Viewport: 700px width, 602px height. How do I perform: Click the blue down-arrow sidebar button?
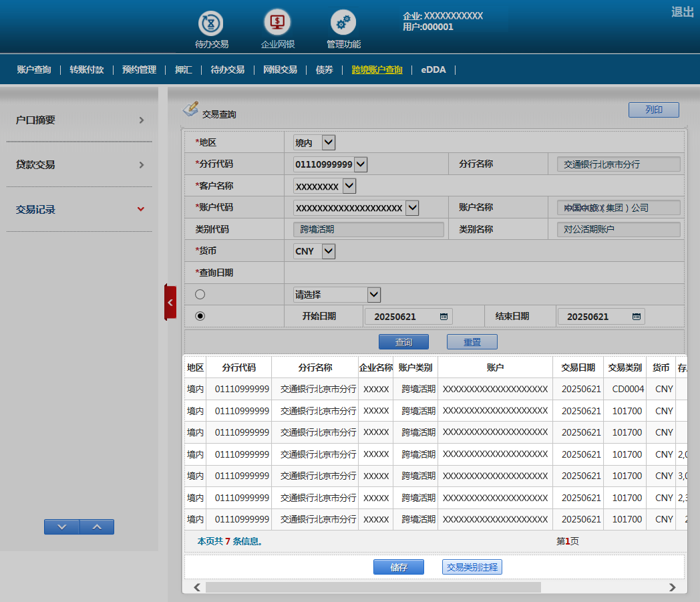61,527
